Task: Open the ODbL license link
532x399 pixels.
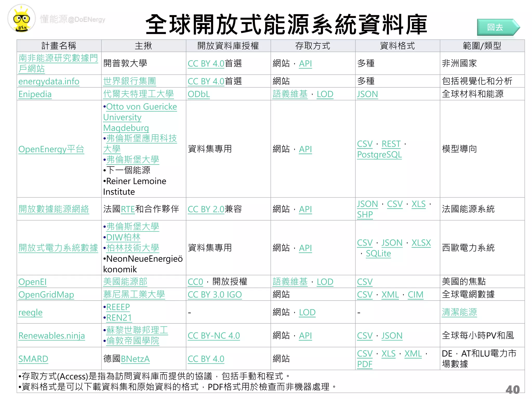Action: [199, 94]
